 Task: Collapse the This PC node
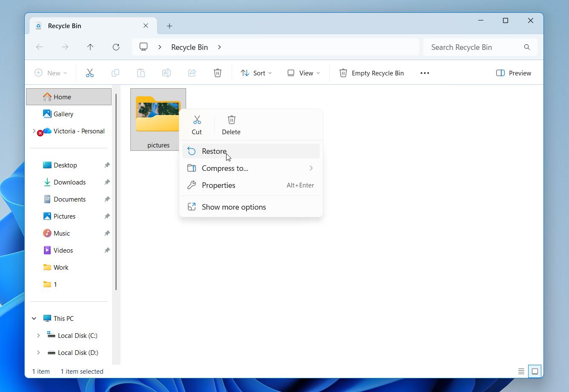tap(34, 318)
